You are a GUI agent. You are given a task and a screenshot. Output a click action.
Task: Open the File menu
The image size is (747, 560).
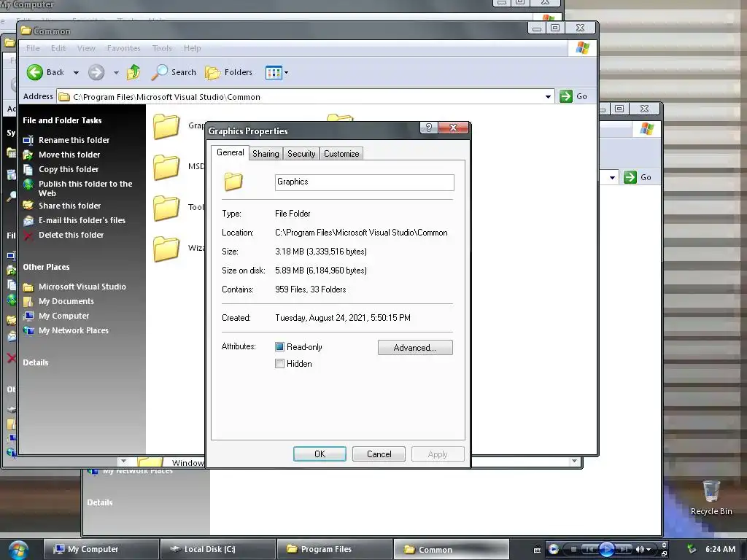pyautogui.click(x=33, y=48)
